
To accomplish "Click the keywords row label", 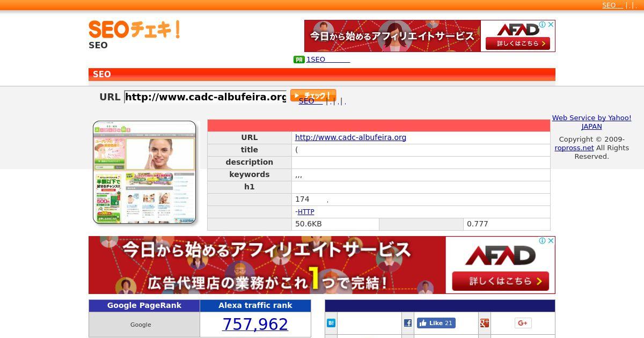I will tap(250, 174).
